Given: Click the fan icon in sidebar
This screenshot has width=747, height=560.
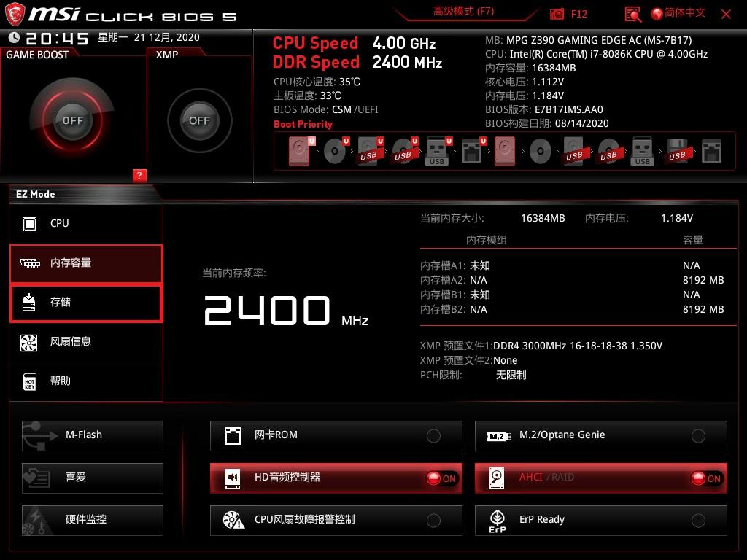Looking at the screenshot, I should (x=29, y=342).
